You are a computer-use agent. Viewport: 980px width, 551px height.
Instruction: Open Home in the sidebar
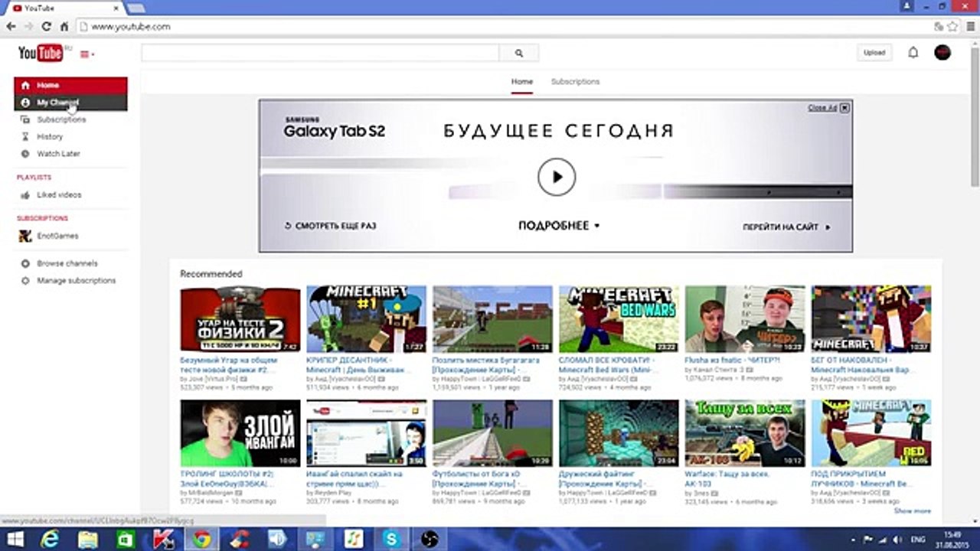point(70,85)
